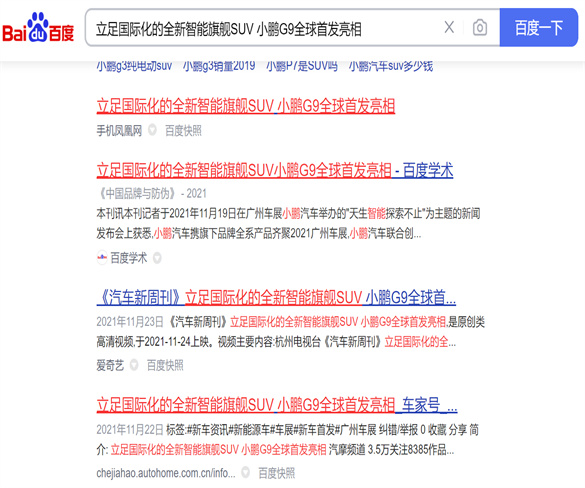
Task: Open related search 小鹏汽车suv多少钱
Action: 391,66
